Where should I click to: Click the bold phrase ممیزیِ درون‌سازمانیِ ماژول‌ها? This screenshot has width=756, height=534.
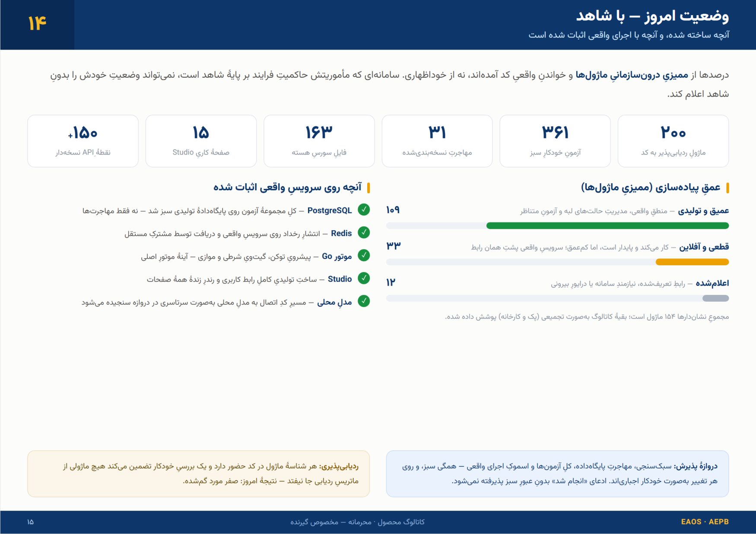(x=632, y=75)
